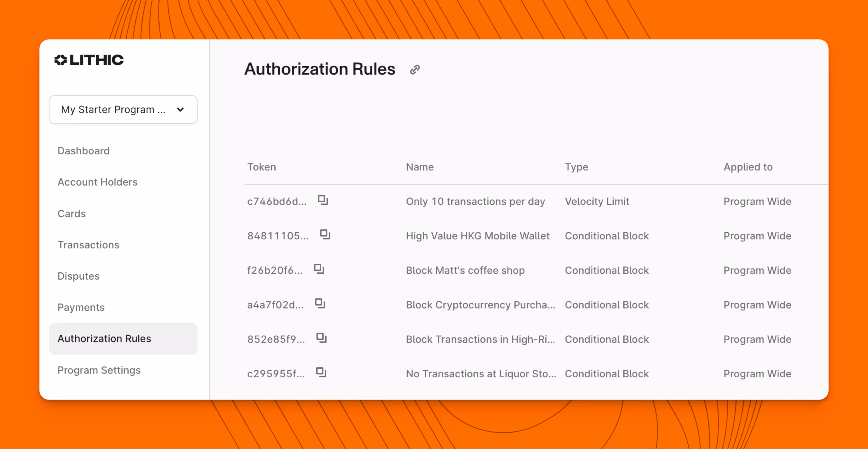Copy token 852e85f9 via its copy icon
This screenshot has height=449, width=868.
tap(321, 338)
